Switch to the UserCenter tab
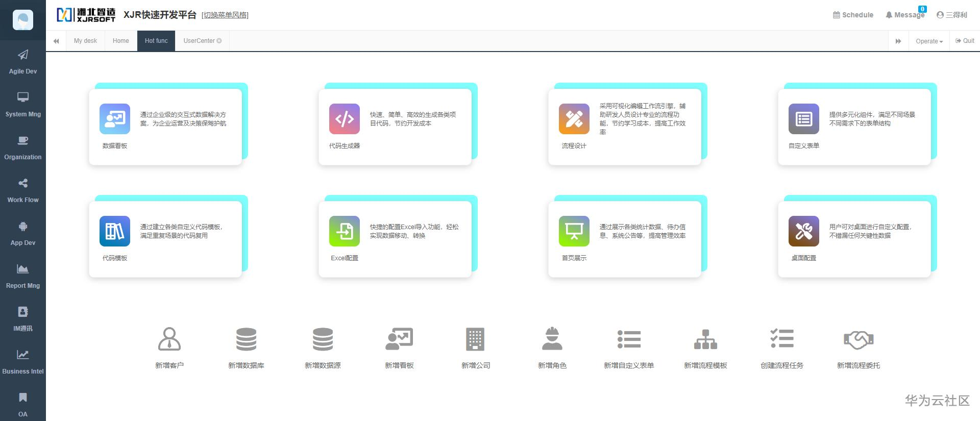980x421 pixels. pos(199,41)
